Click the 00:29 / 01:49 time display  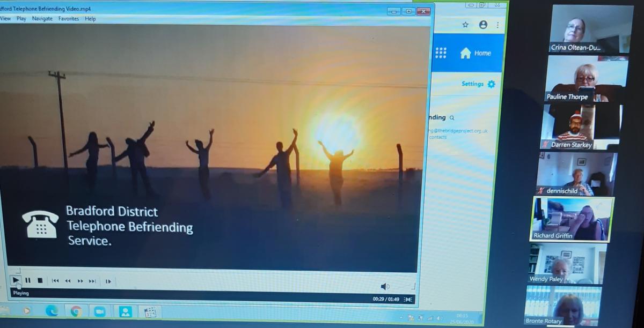coord(386,299)
